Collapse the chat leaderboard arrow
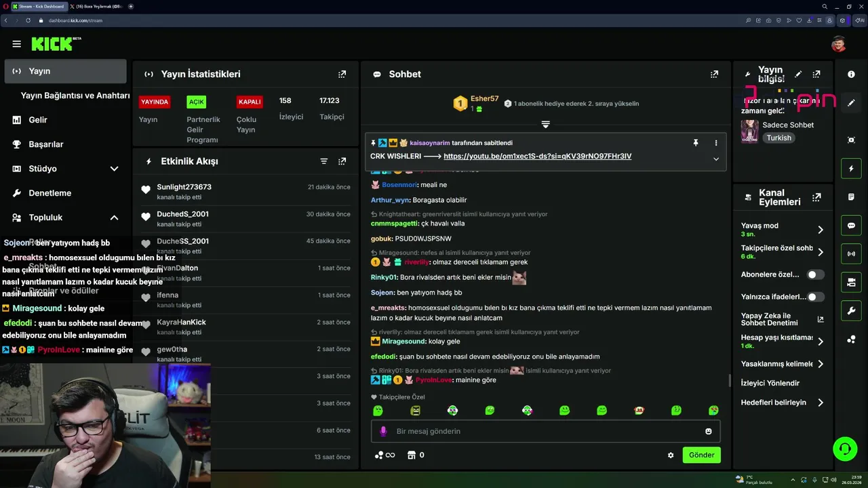This screenshot has height=488, width=868. click(x=545, y=124)
